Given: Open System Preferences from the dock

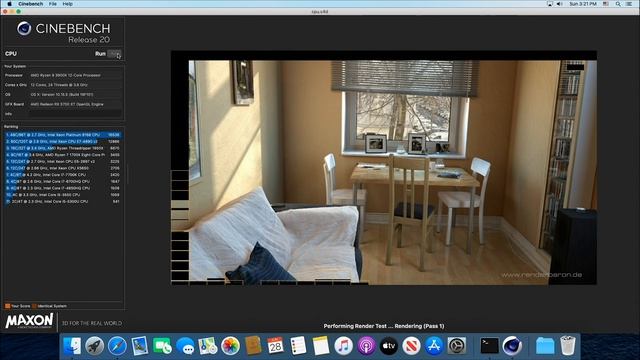Looking at the screenshot, I should pos(457,346).
